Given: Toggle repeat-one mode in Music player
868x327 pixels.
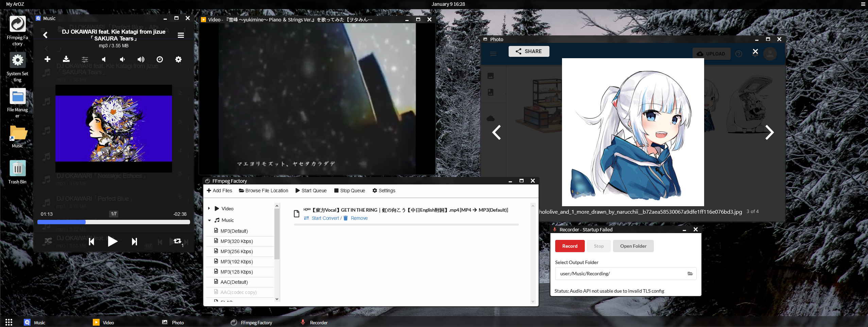Looking at the screenshot, I should [x=177, y=241].
